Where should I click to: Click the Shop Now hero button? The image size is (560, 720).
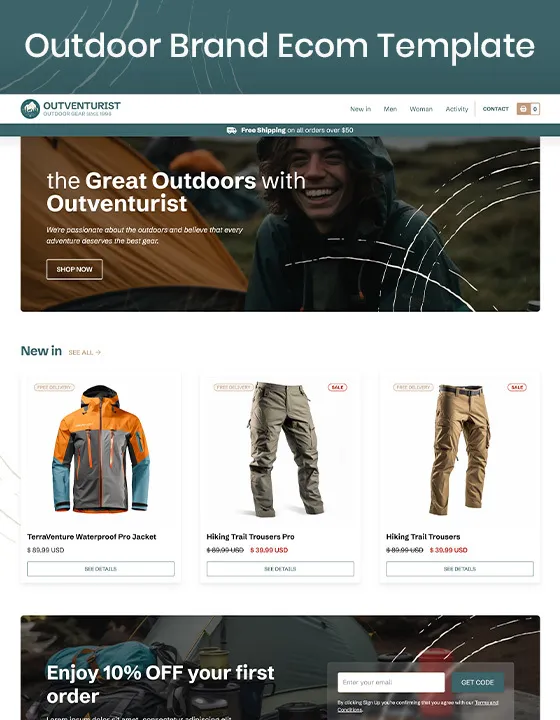pos(74,270)
